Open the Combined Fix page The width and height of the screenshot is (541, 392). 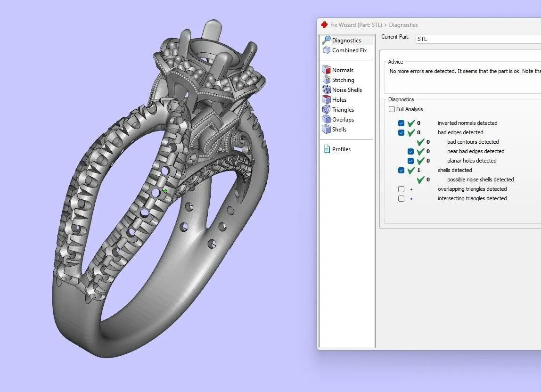pos(349,50)
